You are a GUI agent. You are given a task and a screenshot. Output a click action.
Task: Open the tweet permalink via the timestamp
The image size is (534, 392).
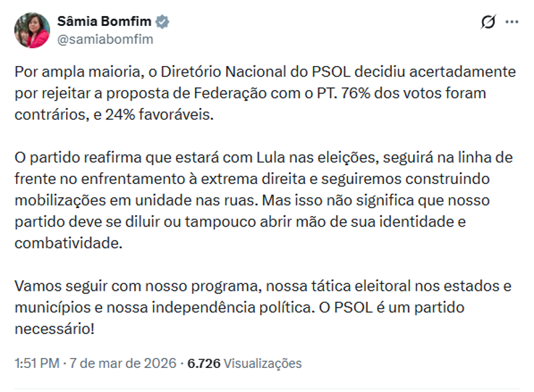pos(32,363)
